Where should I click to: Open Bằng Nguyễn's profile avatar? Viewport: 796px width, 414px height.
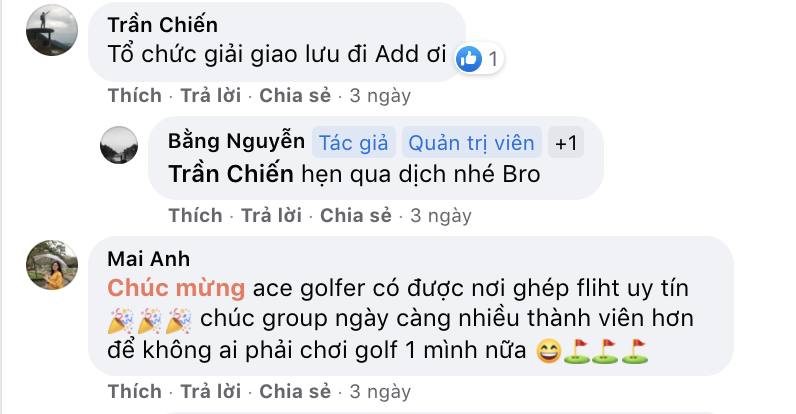(119, 145)
